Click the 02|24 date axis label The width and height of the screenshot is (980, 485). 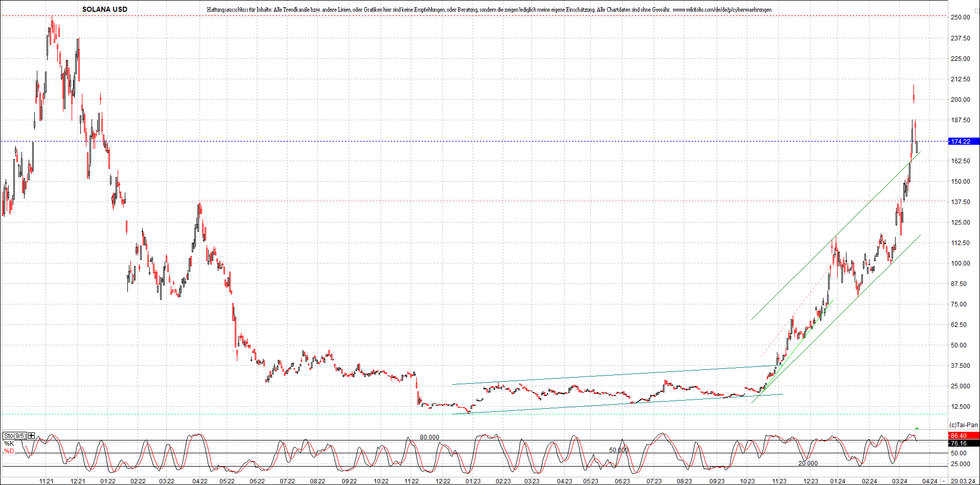[870, 481]
